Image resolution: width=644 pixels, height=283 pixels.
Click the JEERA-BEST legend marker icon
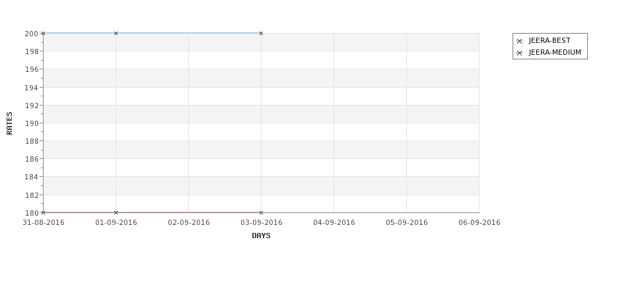coord(519,41)
